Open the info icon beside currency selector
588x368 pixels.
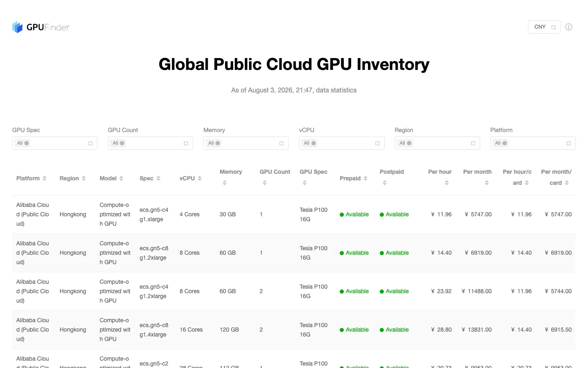pyautogui.click(x=569, y=27)
